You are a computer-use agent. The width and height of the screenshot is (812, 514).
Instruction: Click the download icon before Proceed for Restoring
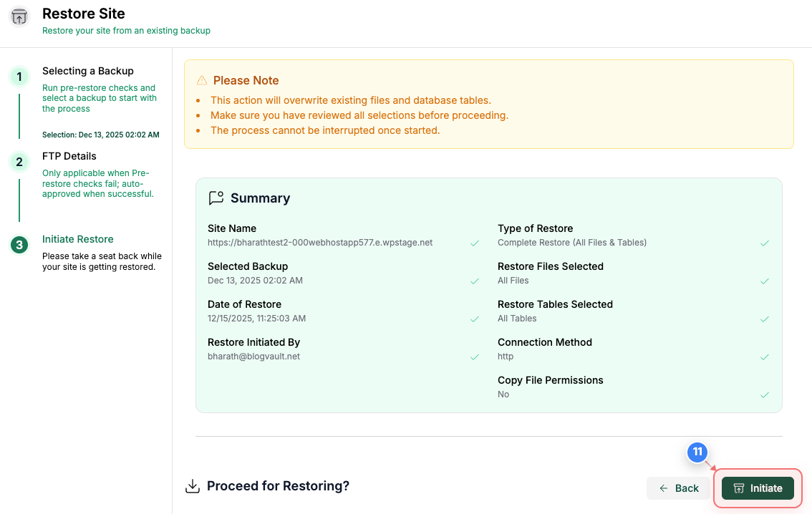tap(192, 485)
